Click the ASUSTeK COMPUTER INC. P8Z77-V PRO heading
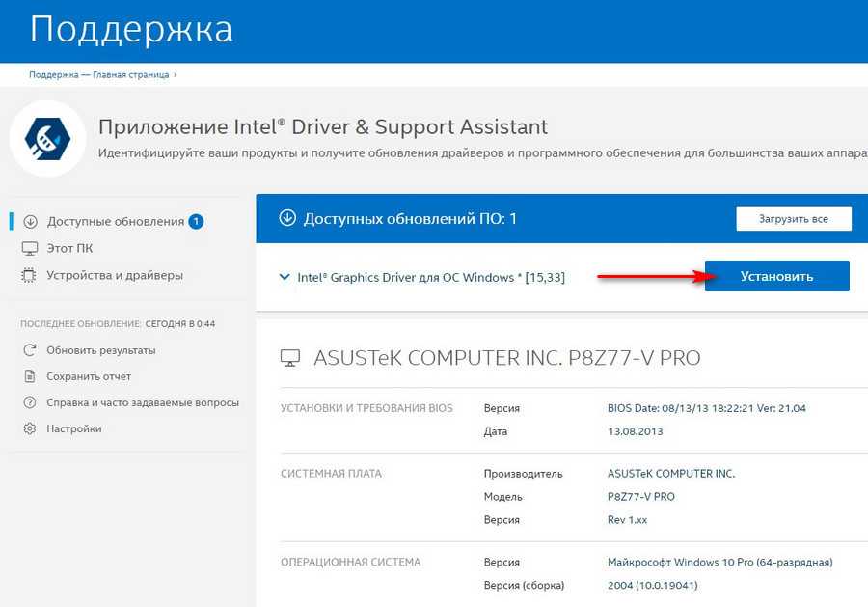Viewport: 868px width, 607px height. [x=507, y=358]
